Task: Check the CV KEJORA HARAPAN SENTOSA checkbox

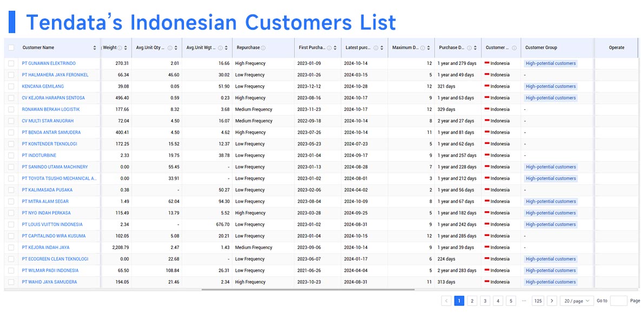Action: (11, 98)
